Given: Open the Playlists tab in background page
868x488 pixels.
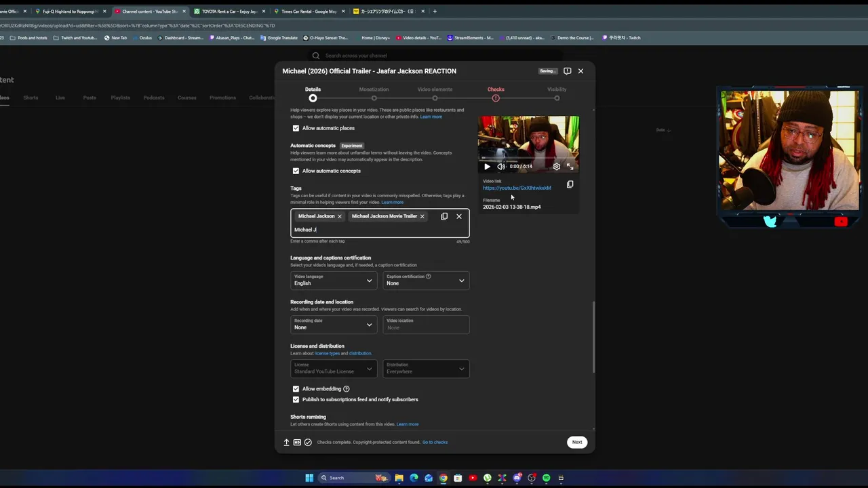Looking at the screenshot, I should 121,98.
